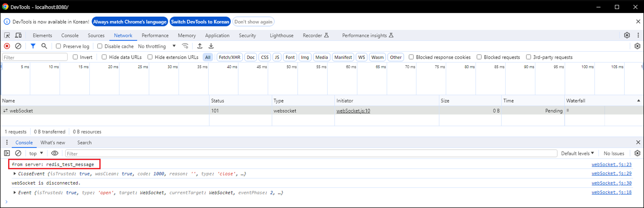The width and height of the screenshot is (644, 208).
Task: Import HAR file upload icon
Action: [200, 46]
